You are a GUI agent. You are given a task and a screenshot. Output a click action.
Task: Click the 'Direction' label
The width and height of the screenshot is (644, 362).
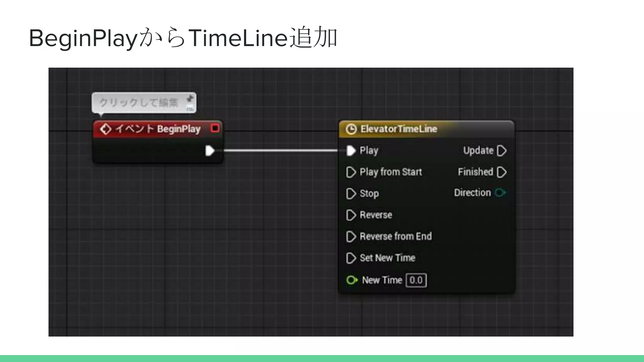pyautogui.click(x=472, y=193)
